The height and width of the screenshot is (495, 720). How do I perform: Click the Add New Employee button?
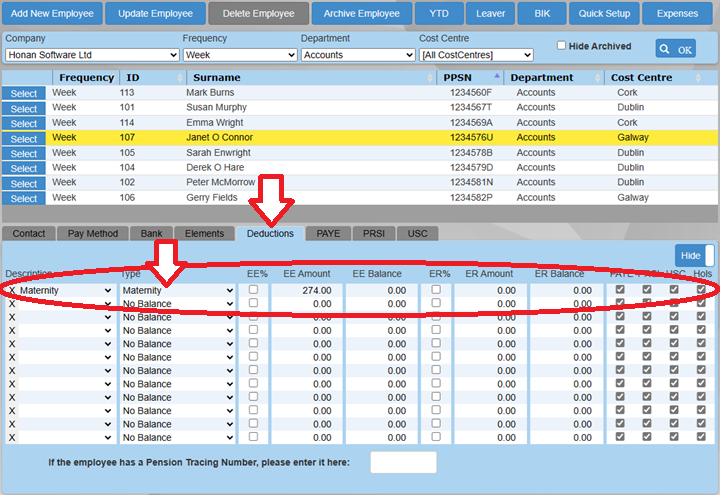(52, 14)
